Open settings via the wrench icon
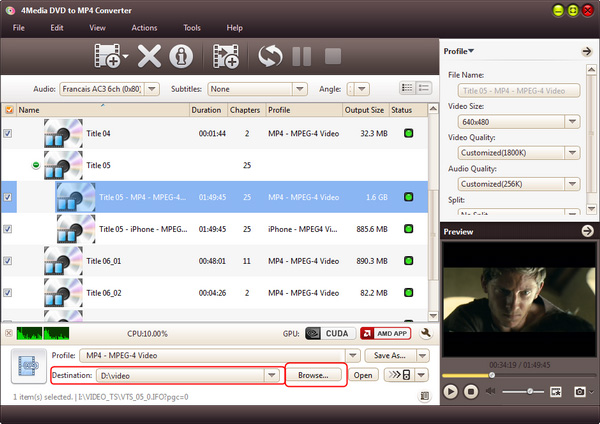 tap(425, 333)
